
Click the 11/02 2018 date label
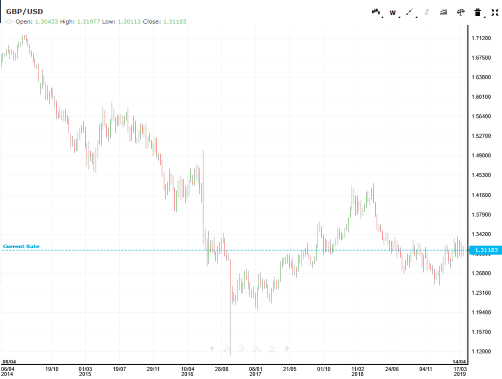pos(358,371)
